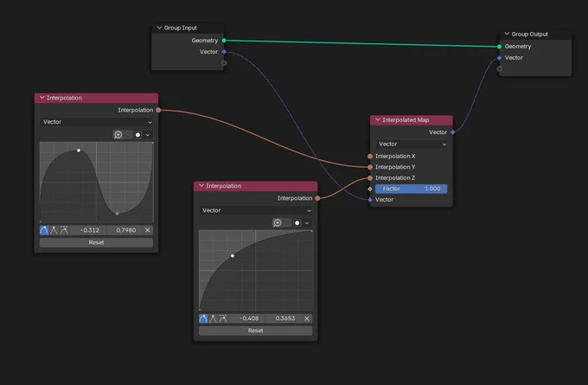The image size is (588, 385).
Task: Set Auto Clamped handle type next to -0.408 field
Action: (x=223, y=318)
